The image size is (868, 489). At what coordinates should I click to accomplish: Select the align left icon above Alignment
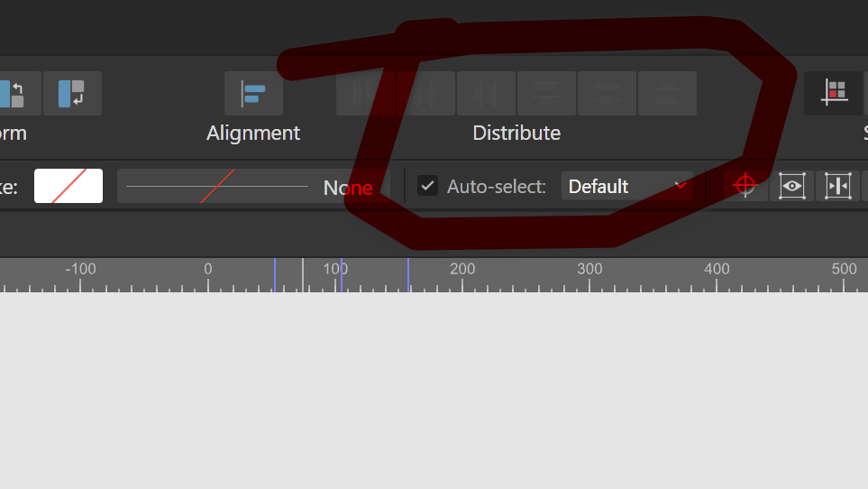click(x=253, y=94)
